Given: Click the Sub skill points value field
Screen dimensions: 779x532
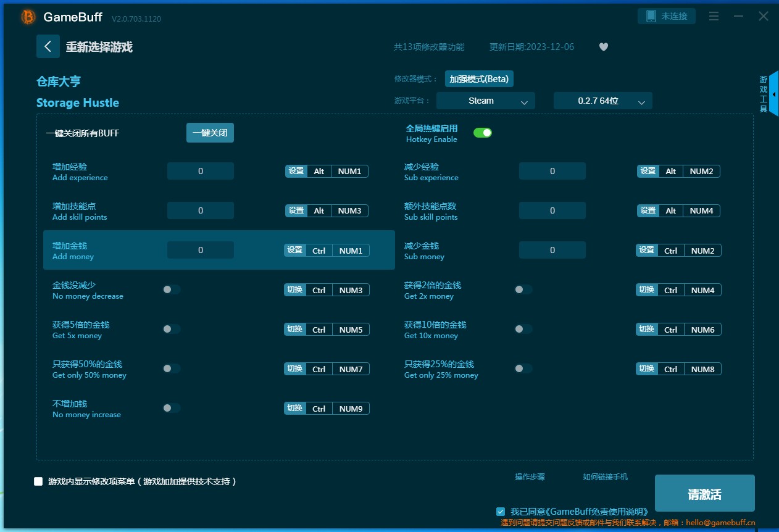Looking at the screenshot, I should pos(552,210).
